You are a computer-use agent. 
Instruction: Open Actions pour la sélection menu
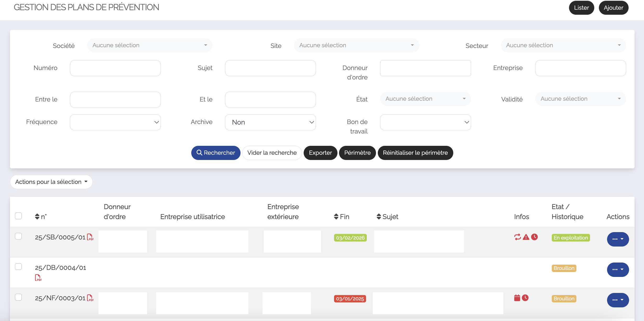[x=51, y=182]
